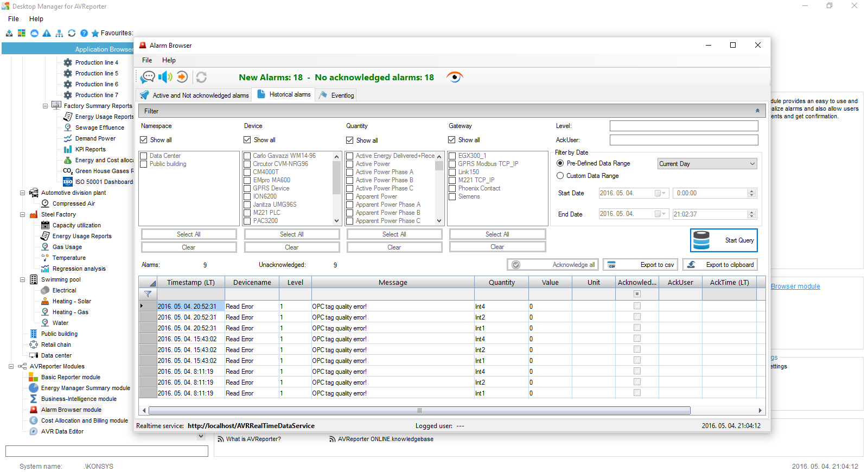Click the orange arrow login icon

pos(182,77)
